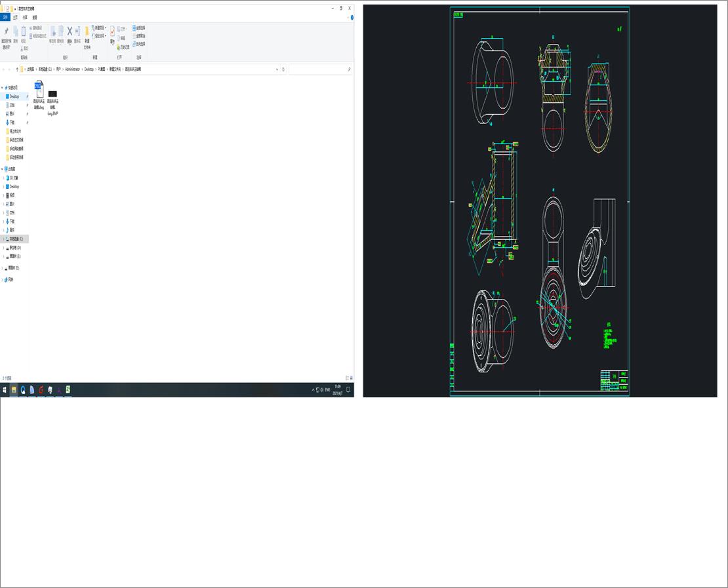
Task: Click the Copy icon in the ribbon
Action: [x=16, y=31]
